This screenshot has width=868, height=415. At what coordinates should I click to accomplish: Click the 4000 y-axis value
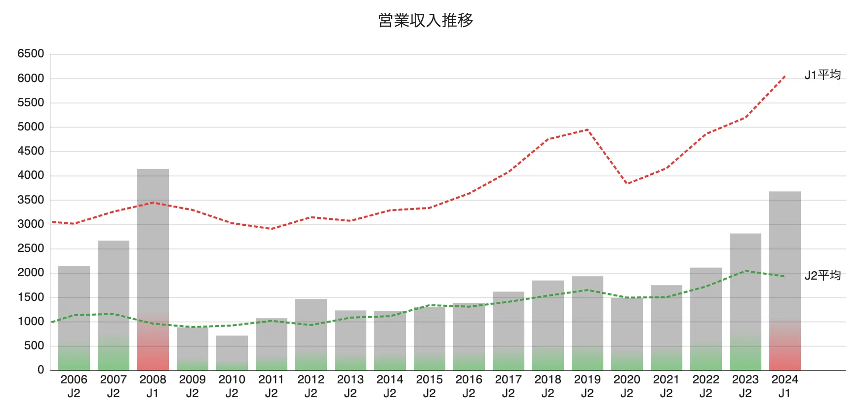click(31, 175)
